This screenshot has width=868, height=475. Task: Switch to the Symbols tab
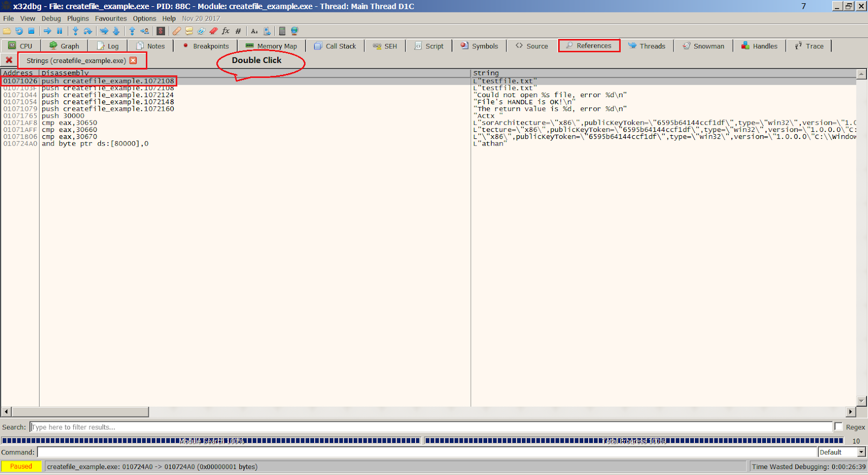[480, 46]
